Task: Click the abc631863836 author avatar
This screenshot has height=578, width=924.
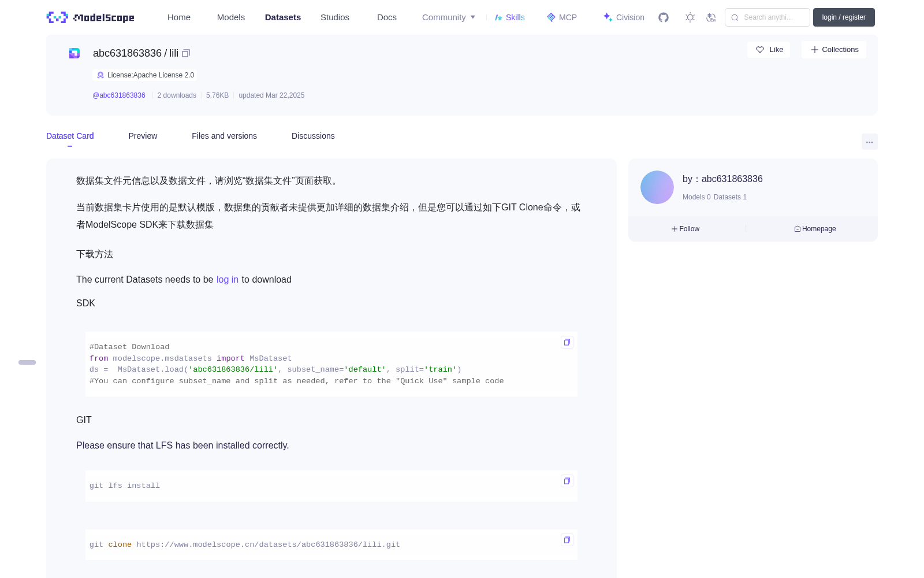Action: pyautogui.click(x=657, y=187)
